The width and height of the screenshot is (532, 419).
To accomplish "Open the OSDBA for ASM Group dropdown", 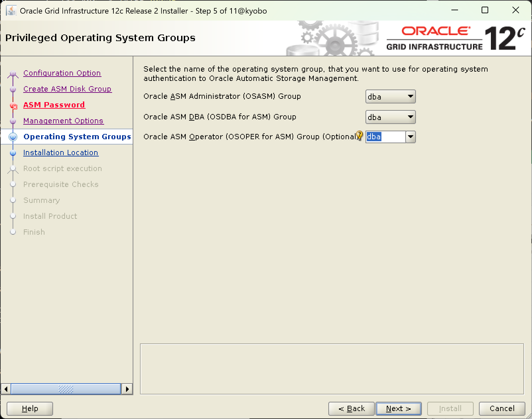I will (x=390, y=117).
